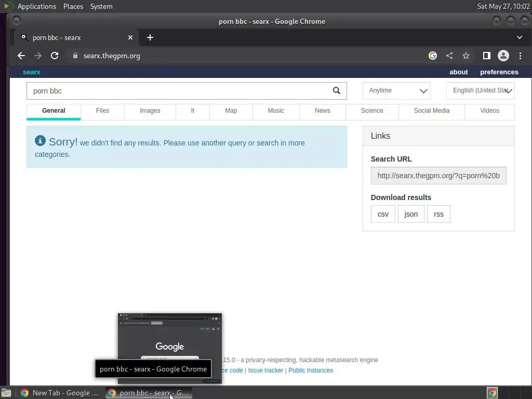Open a new browser tab
The image size is (532, 399).
point(150,37)
